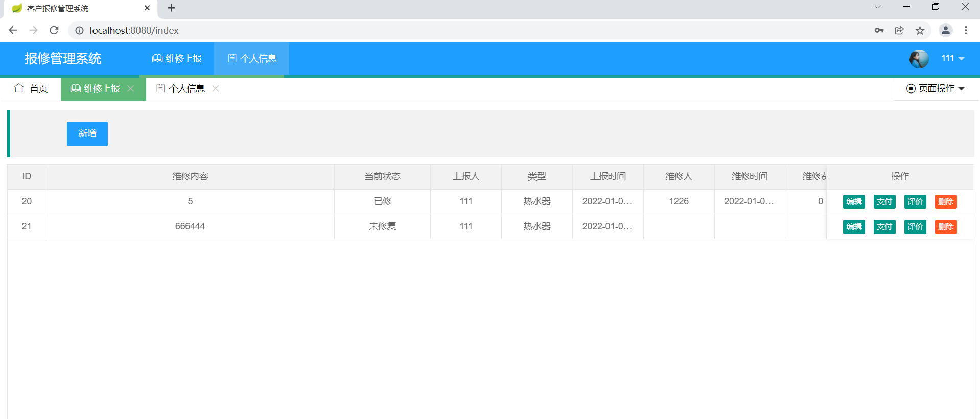This screenshot has height=419, width=980.
Task: Close the 个人信息 page tab
Action: click(216, 88)
